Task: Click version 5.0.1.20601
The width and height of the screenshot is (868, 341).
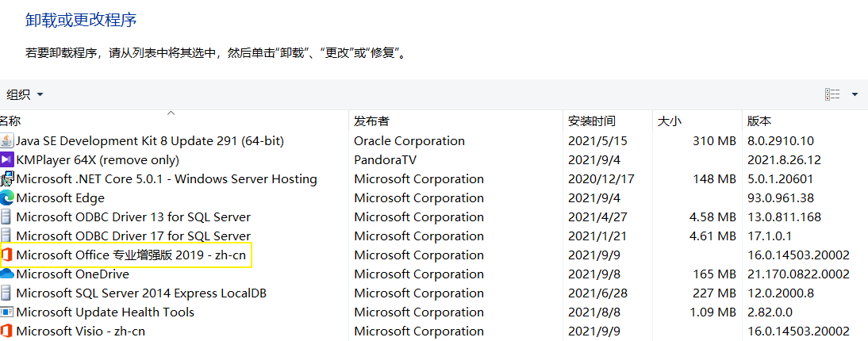Action: pyautogui.click(x=781, y=178)
